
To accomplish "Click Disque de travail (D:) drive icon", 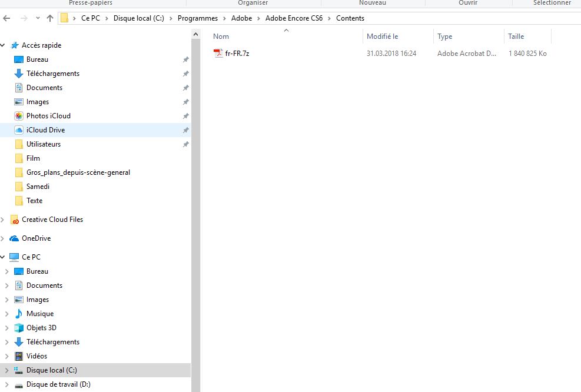I will point(18,385).
